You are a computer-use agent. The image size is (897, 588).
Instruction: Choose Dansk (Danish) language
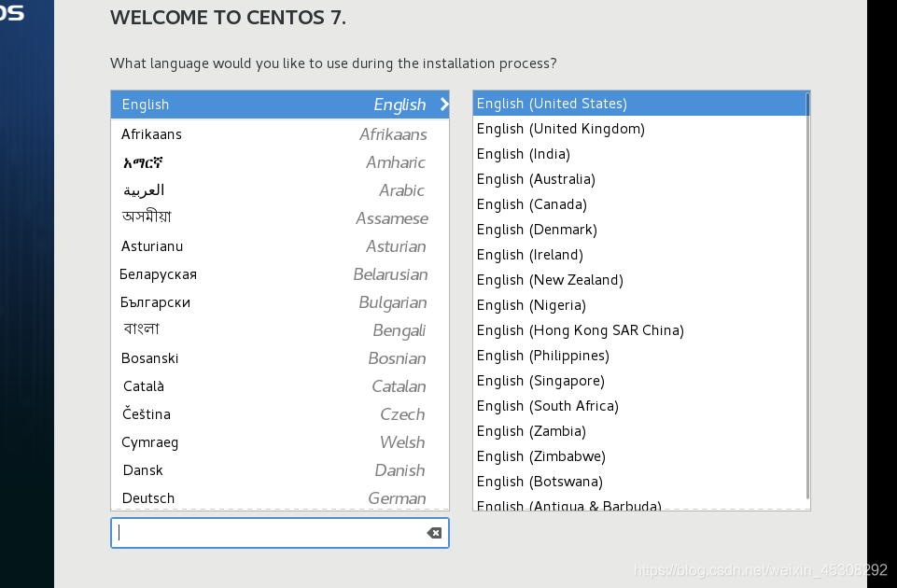(280, 470)
